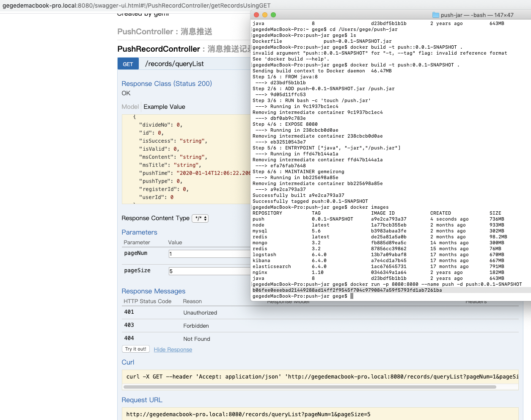Click 'Step 4/6 : EXPOSE 8080' line
The width and height of the screenshot is (531, 420).
pos(285,124)
